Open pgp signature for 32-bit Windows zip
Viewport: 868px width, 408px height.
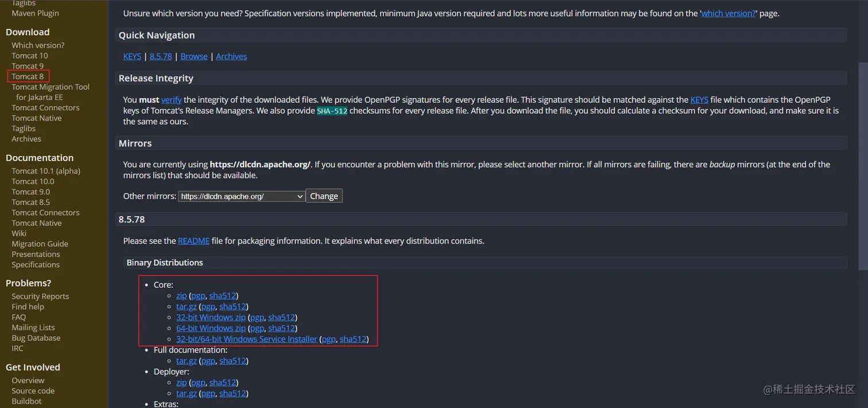(257, 317)
